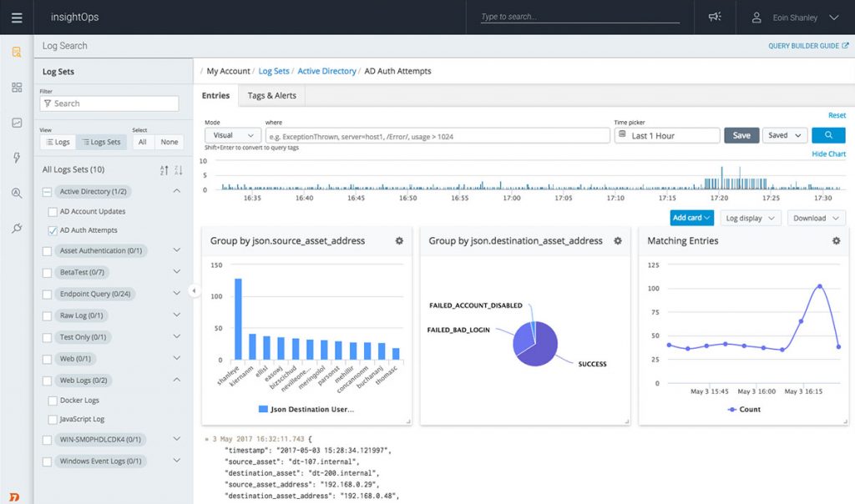Uncheck the AD Auth Attempts checkbox

(53, 230)
